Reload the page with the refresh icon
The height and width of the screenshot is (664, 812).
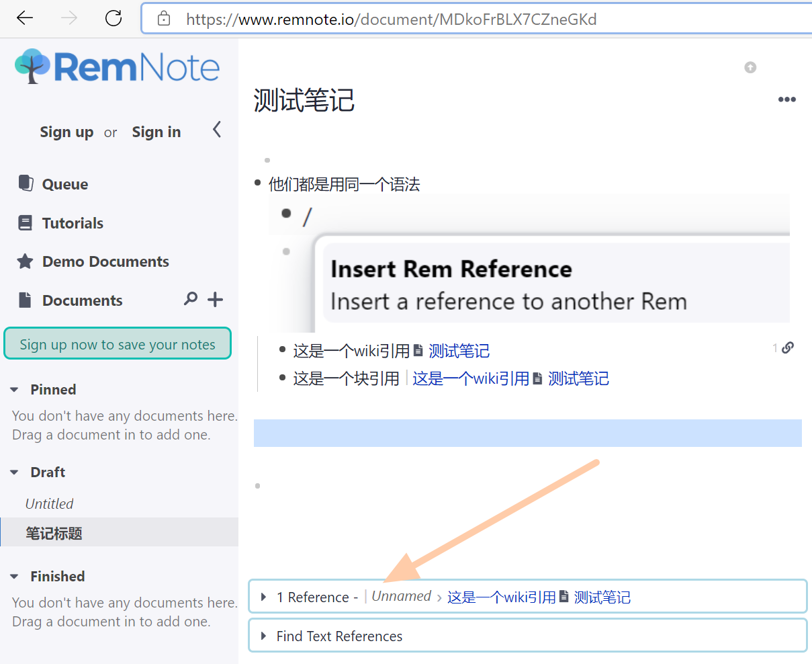coord(113,19)
